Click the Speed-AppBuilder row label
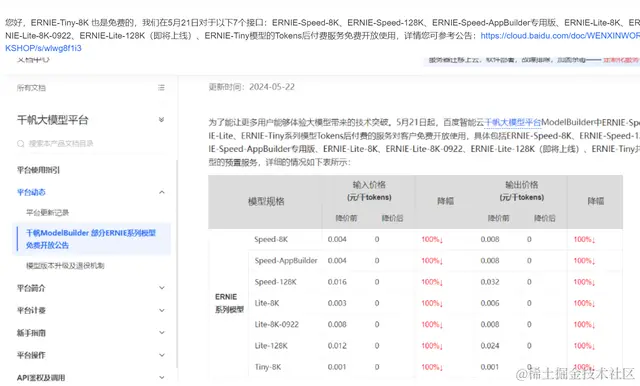Viewport: 640px width, 386px height. click(x=286, y=261)
